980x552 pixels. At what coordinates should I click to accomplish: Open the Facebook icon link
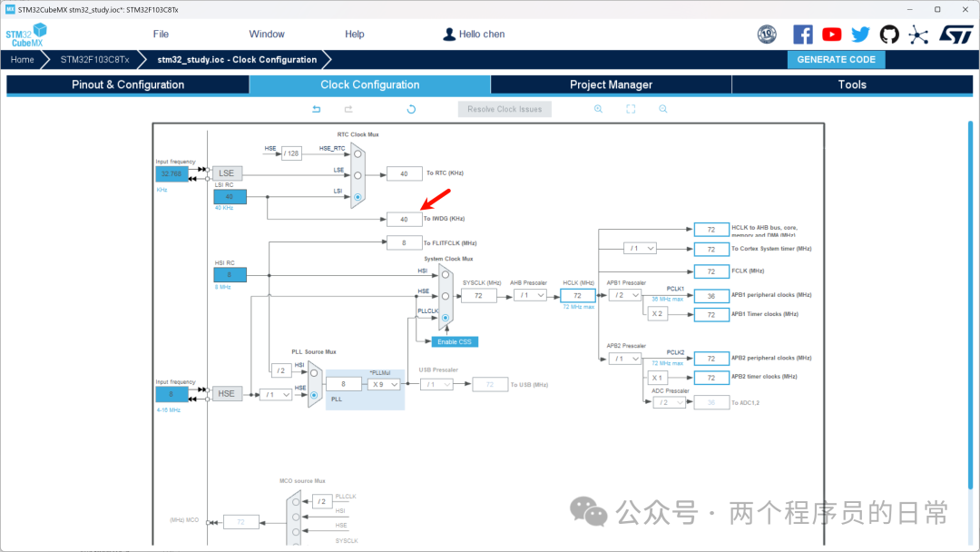(x=802, y=34)
